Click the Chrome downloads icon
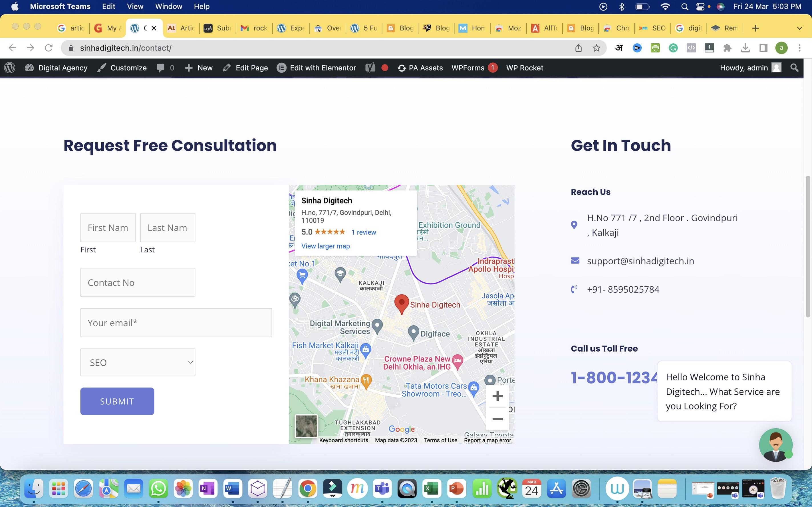The height and width of the screenshot is (507, 812). click(x=745, y=48)
